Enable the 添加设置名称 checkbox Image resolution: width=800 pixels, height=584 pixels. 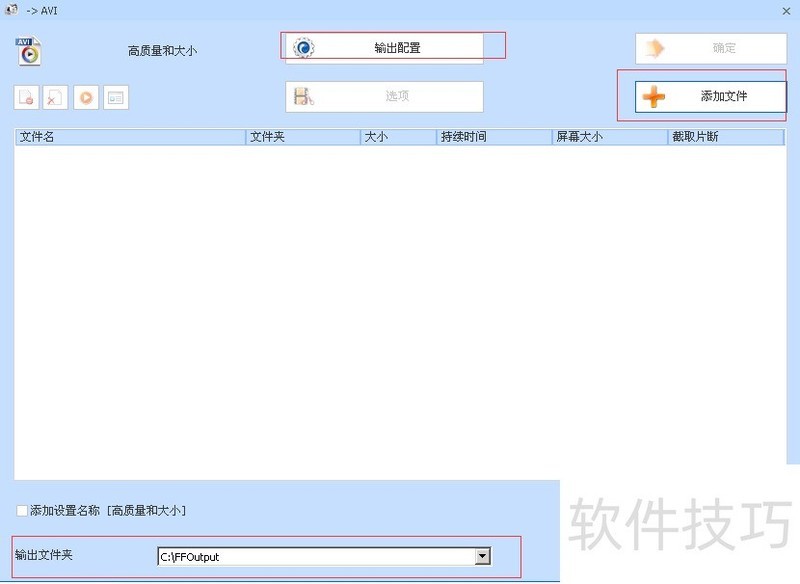tap(21, 510)
